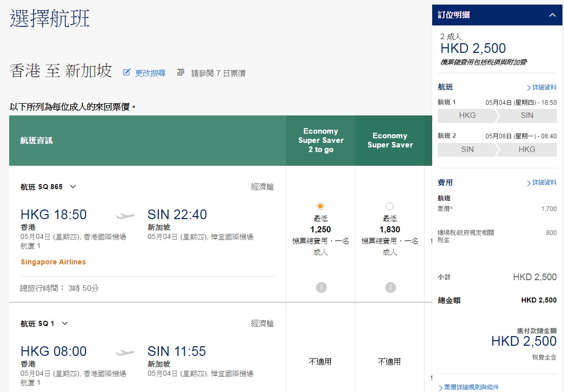Click the Economy Super Saver 2 to go column header
564x392 pixels.
click(x=321, y=140)
